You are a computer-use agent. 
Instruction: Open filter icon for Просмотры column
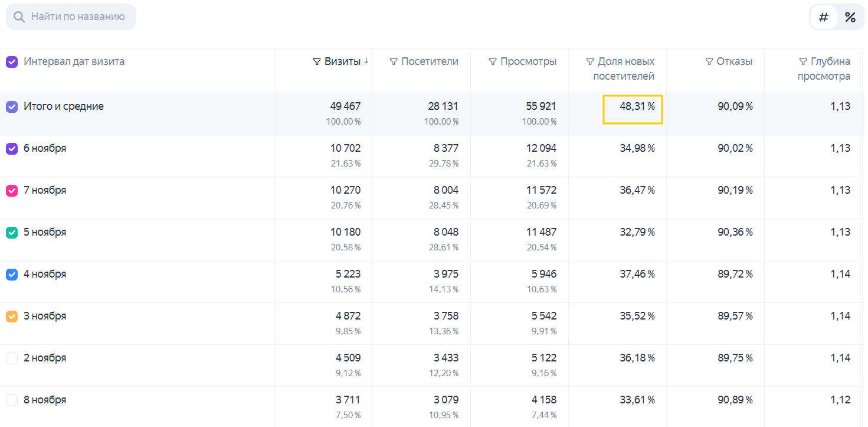coord(493,61)
